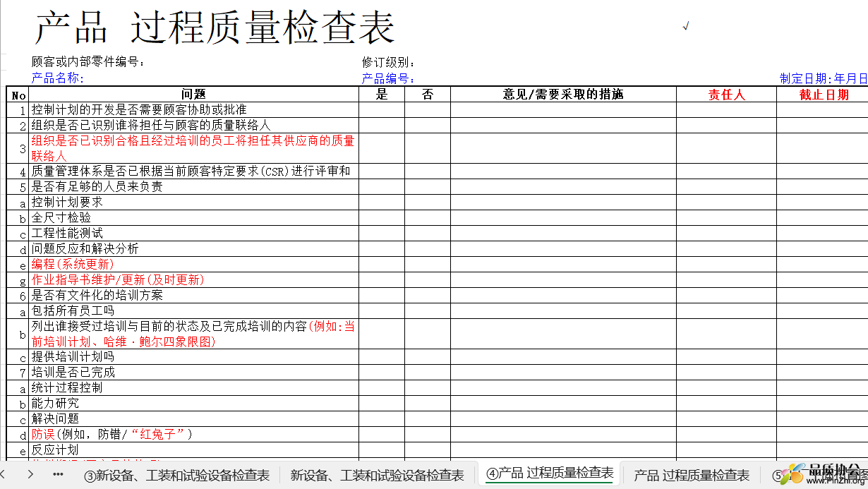Go to next sheet with arrow
Image resolution: width=868 pixels, height=489 pixels.
(x=30, y=474)
